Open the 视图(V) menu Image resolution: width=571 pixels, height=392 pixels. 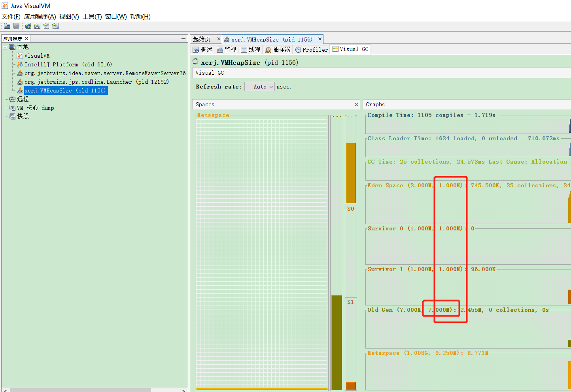pos(69,17)
